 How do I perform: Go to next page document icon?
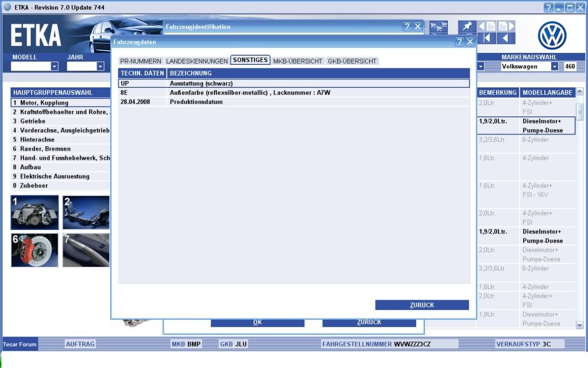coord(506,26)
